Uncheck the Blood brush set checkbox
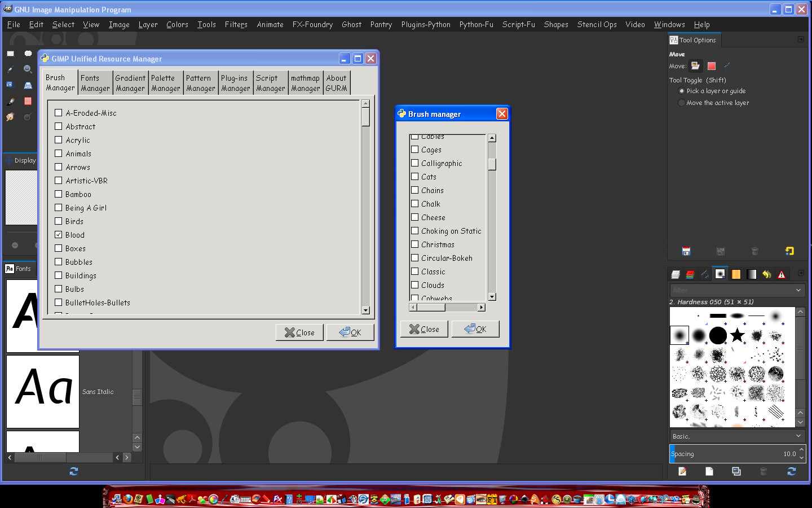The image size is (812, 508). 58,235
